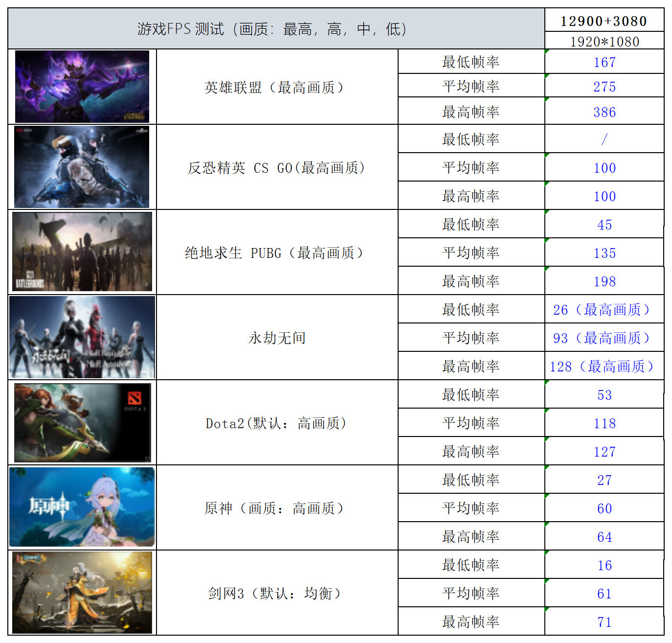Click the CS GO soldiers thumbnail

click(82, 167)
